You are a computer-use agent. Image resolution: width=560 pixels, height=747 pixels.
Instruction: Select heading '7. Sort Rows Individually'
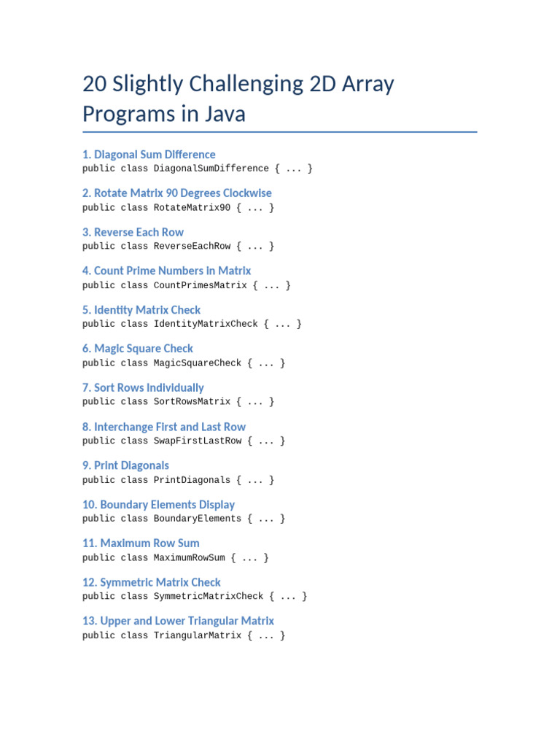[x=143, y=388]
